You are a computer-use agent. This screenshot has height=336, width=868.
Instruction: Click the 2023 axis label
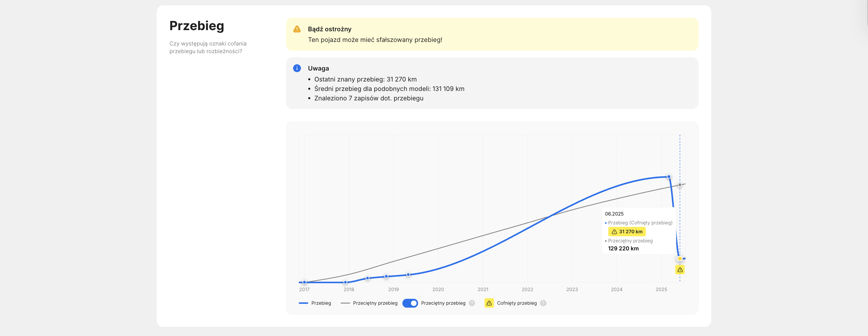(572, 289)
